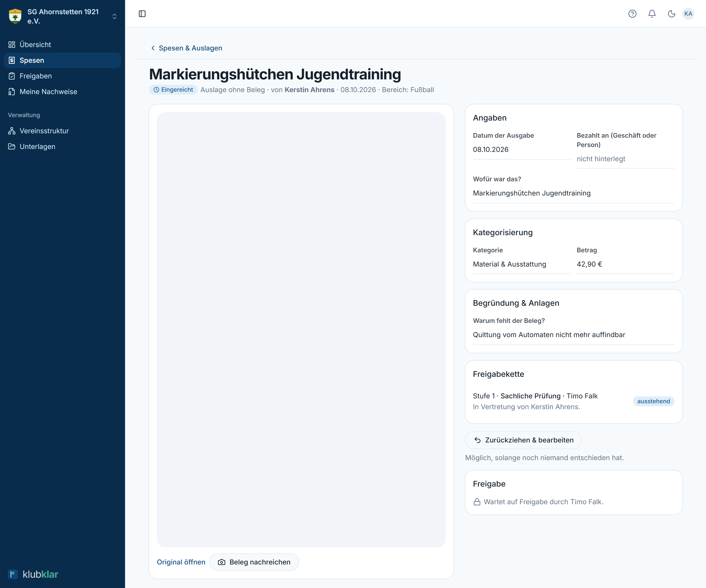Click the Betrag value 42,90 €
The width and height of the screenshot is (706, 588).
coord(589,264)
